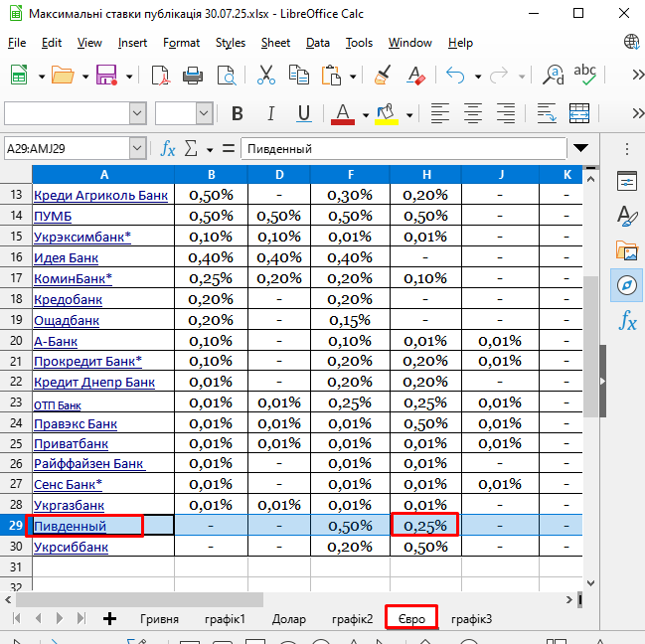
Task: Open the background color dropdown arrow
Action: 409,114
